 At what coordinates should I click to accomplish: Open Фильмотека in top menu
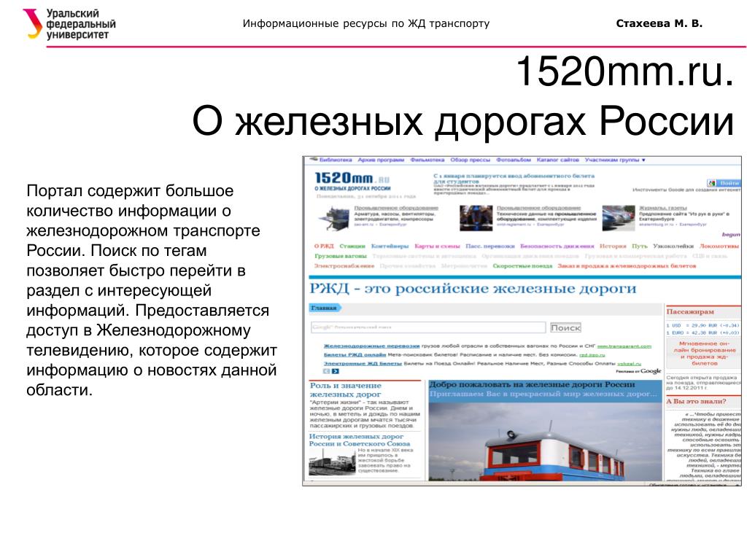point(427,160)
